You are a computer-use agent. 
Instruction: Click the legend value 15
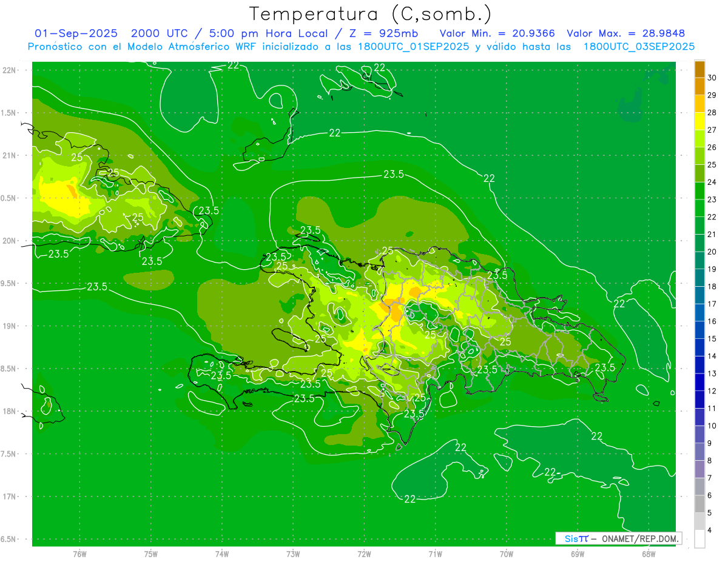712,338
